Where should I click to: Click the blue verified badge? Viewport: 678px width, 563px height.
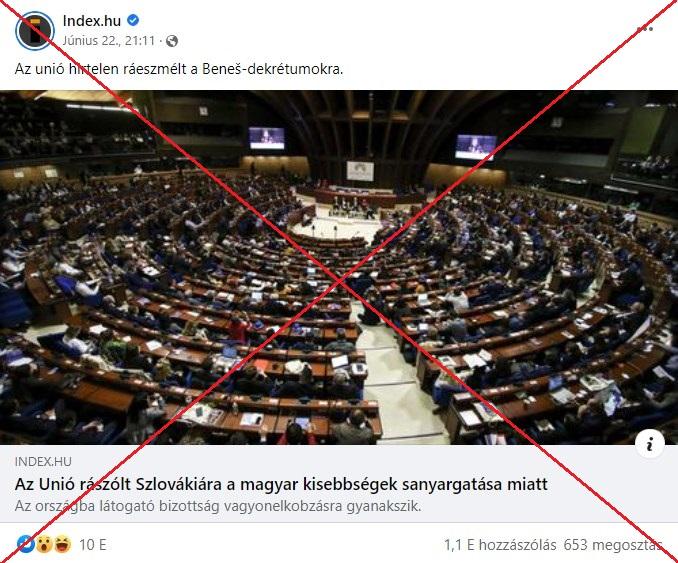[x=133, y=20]
